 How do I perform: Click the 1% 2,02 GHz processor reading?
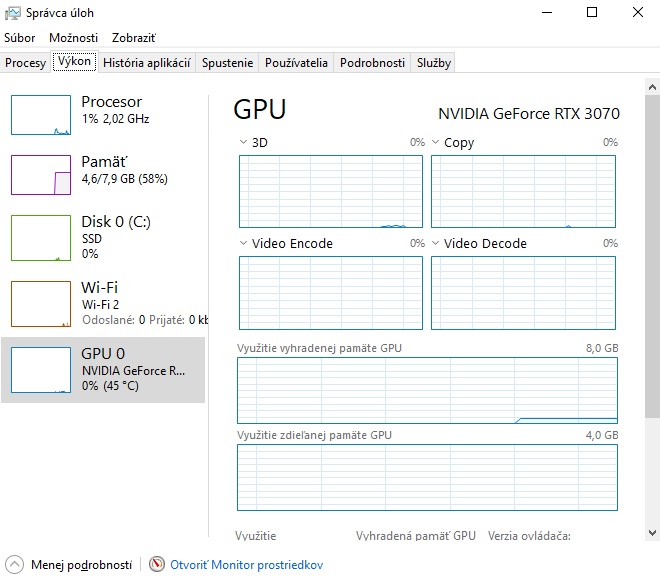(x=115, y=119)
